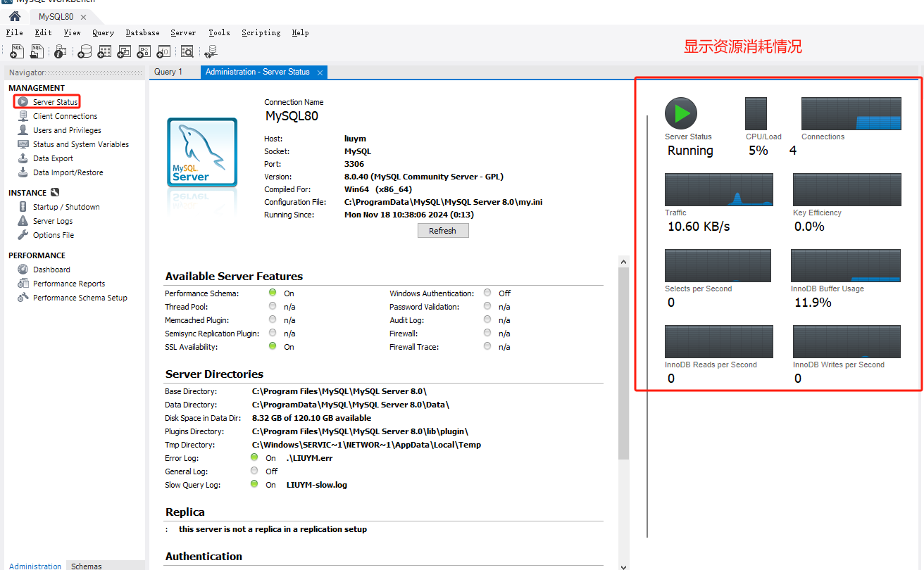The image size is (924, 570).
Task: Create a new stored procedure toolbar icon
Action: (x=144, y=51)
